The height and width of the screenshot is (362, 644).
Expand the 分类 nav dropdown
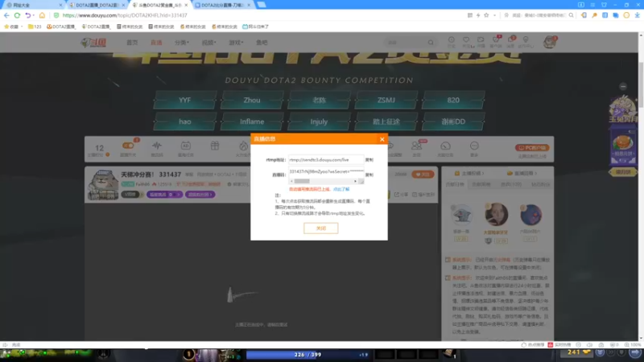point(182,43)
